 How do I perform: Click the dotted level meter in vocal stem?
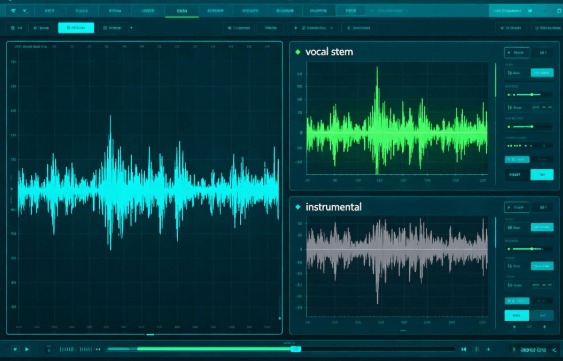[528, 146]
